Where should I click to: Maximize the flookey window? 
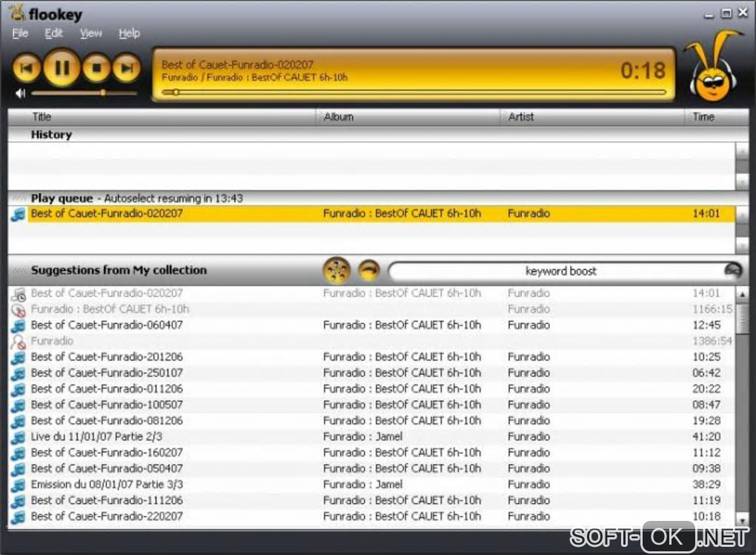pos(726,13)
